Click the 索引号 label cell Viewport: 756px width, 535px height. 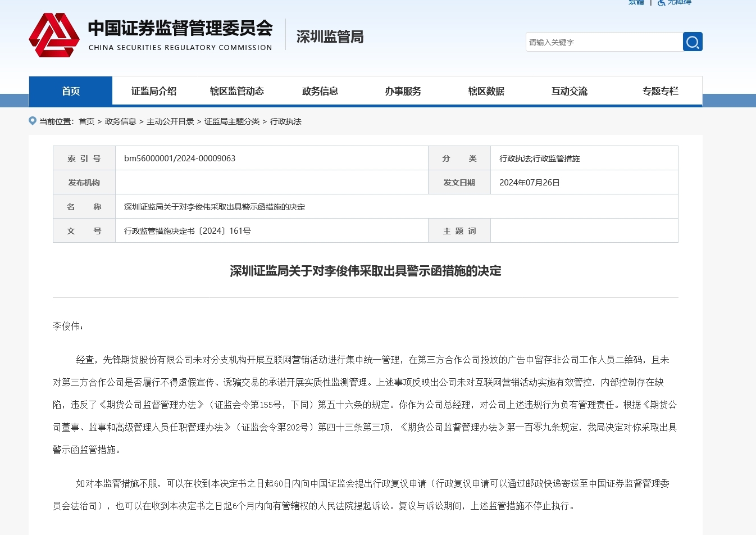pos(84,158)
